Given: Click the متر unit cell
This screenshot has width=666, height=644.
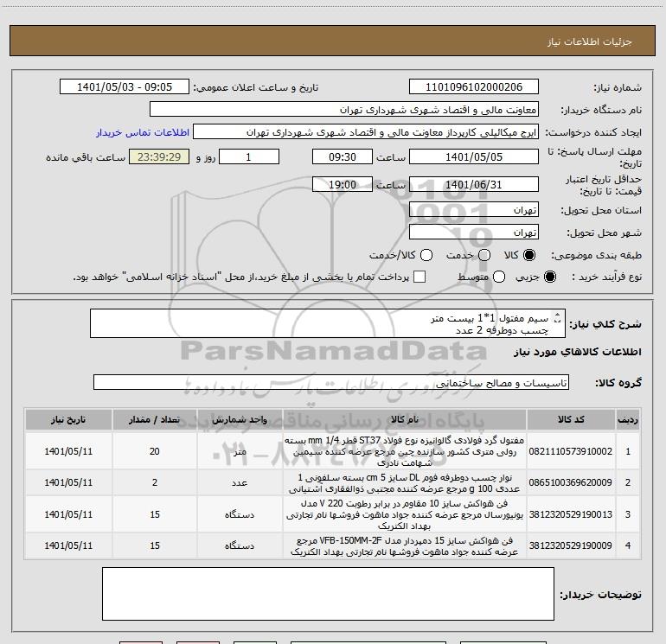Looking at the screenshot, I should click(240, 451).
